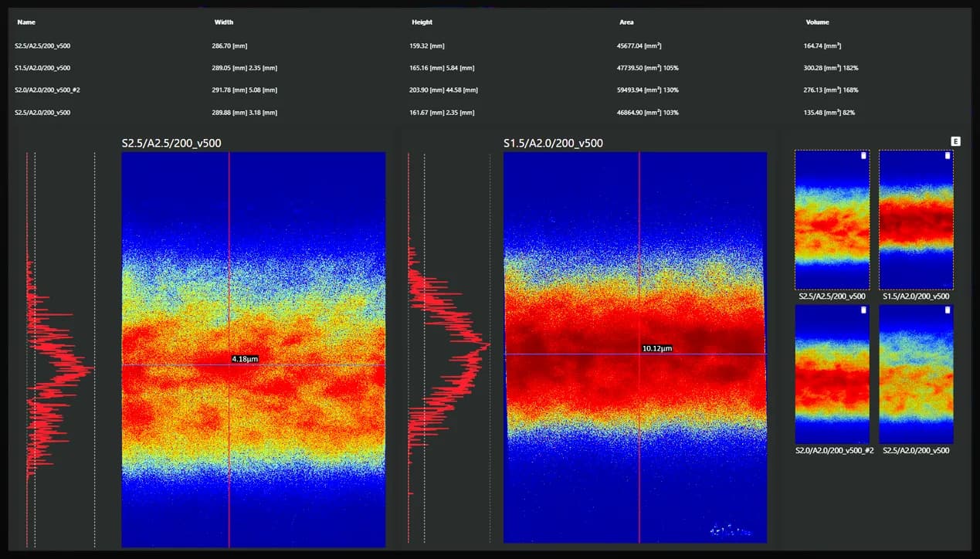Click the width value 289.05 [mm] 2.35 [mm]
Viewport: 980px width, 559px height.
point(244,68)
